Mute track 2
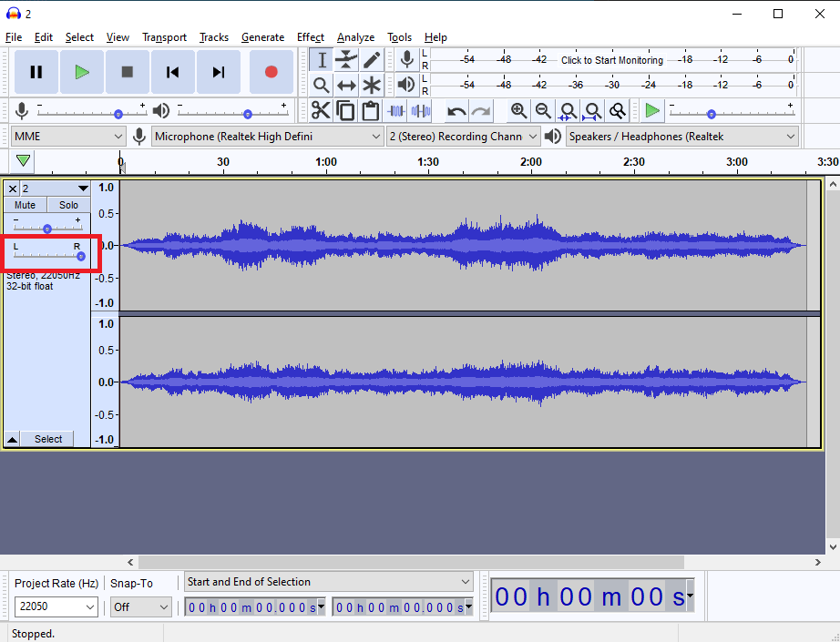 (25, 205)
